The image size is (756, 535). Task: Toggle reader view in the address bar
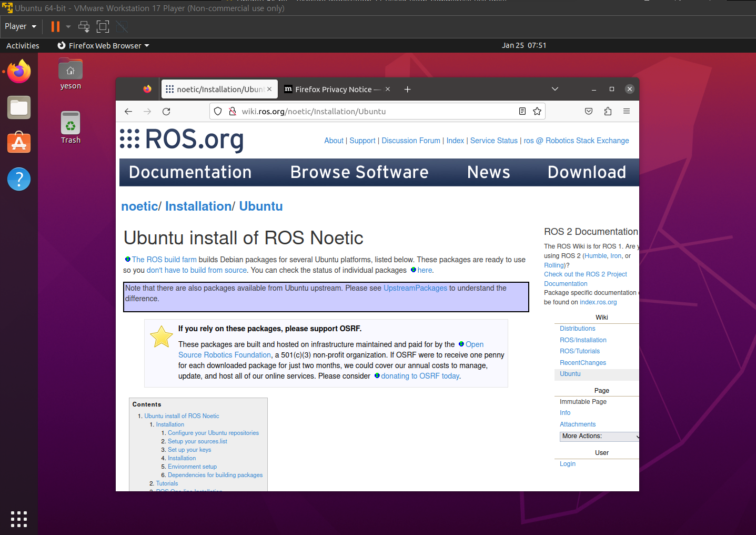(x=522, y=111)
